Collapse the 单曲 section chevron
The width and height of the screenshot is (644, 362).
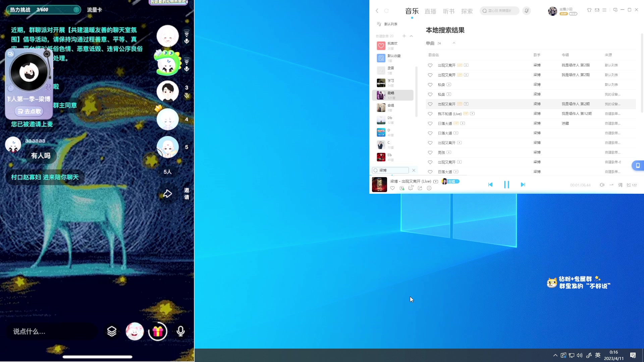(454, 43)
